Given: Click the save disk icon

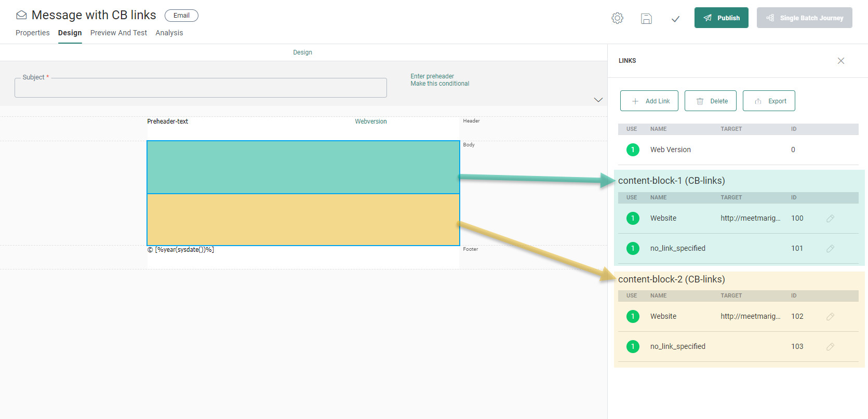Looking at the screenshot, I should tap(646, 19).
